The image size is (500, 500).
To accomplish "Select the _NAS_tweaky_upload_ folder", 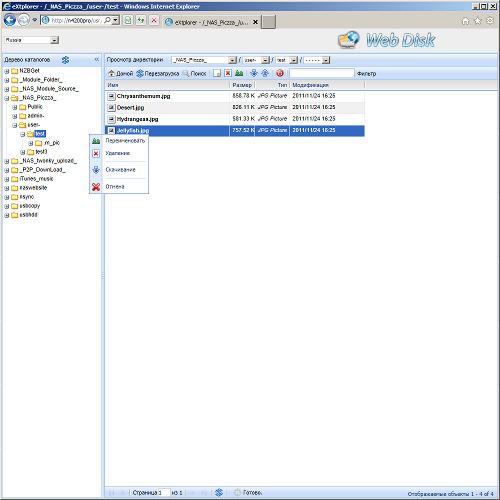I will pyautogui.click(x=48, y=161).
